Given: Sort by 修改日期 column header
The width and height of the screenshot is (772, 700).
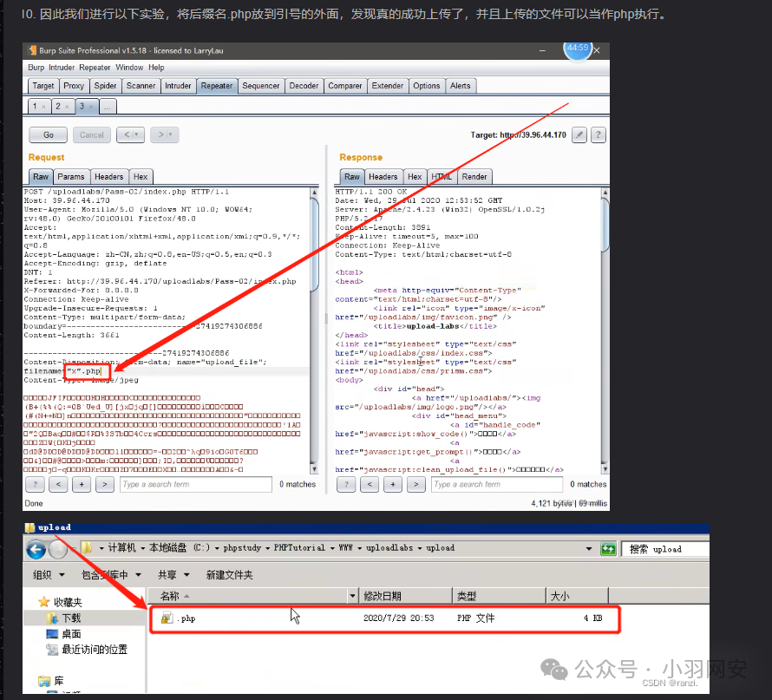Looking at the screenshot, I should click(405, 596).
